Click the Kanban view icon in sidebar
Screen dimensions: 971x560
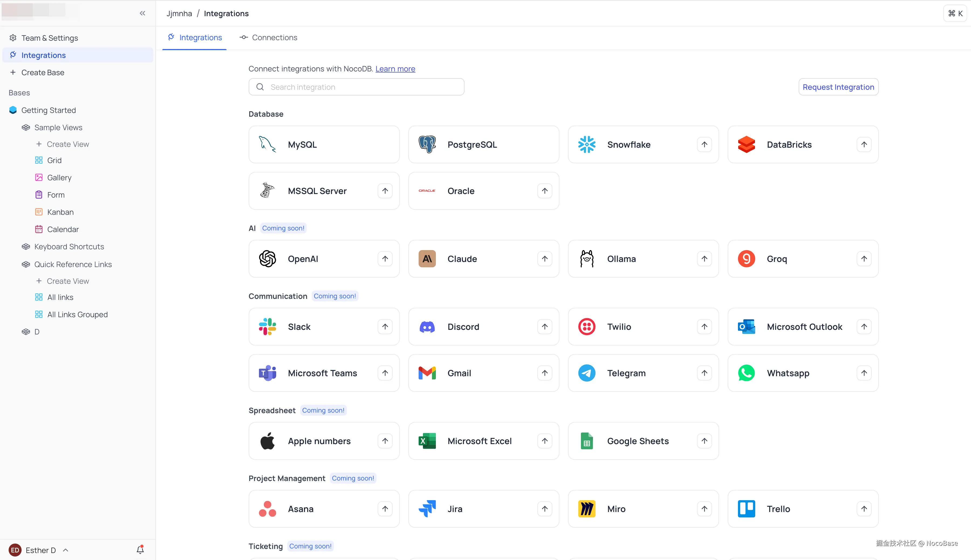pos(39,212)
